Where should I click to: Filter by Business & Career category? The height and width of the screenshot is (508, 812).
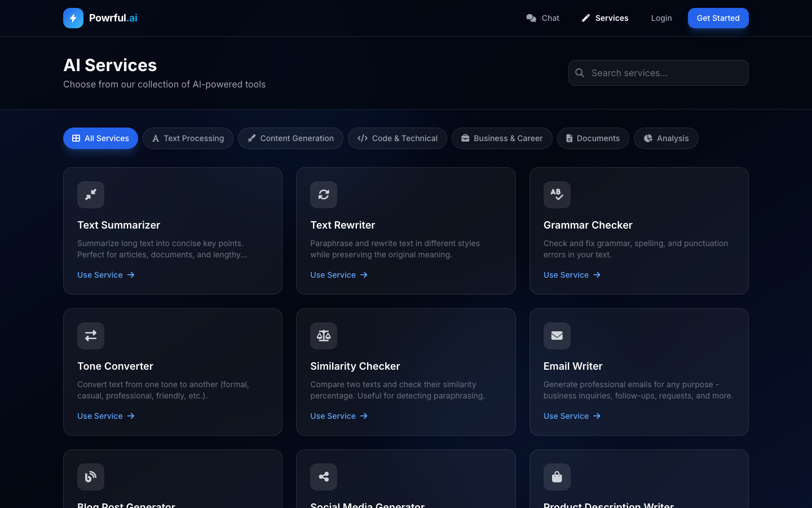coord(502,138)
